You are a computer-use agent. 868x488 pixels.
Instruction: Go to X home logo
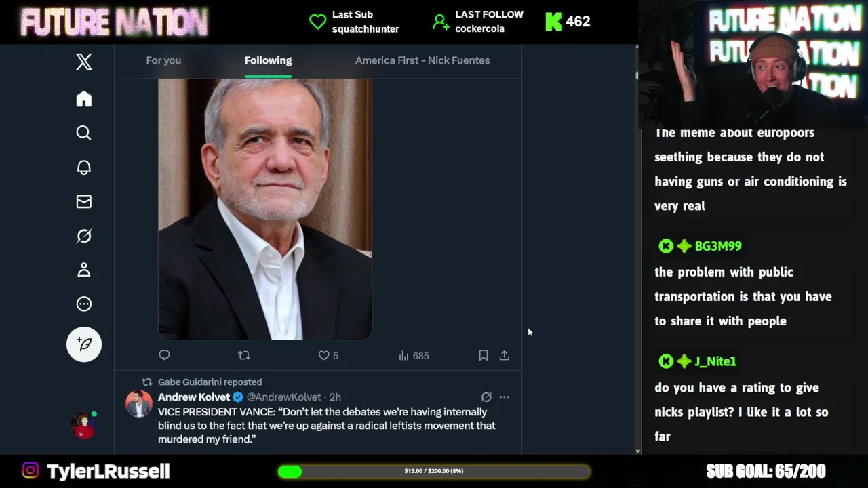[x=83, y=62]
